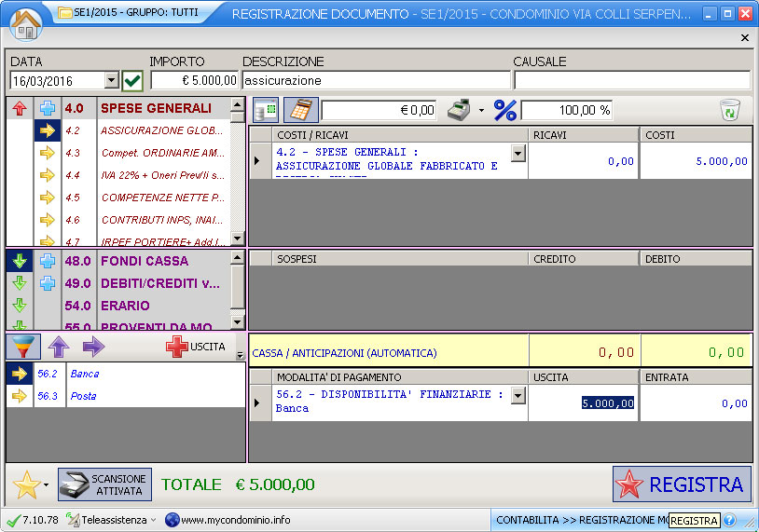The width and height of the screenshot is (759, 532).
Task: Click the purple up arrow icon
Action: (x=59, y=348)
